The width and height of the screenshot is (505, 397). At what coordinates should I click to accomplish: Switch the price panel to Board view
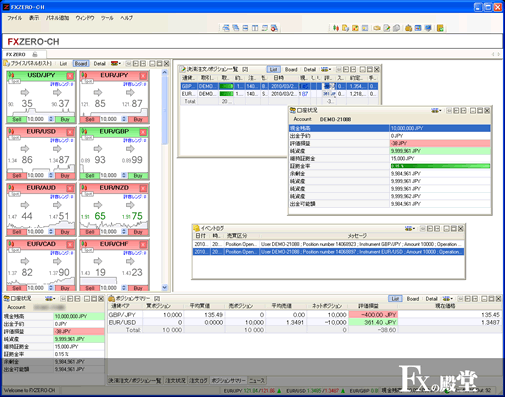tap(81, 63)
